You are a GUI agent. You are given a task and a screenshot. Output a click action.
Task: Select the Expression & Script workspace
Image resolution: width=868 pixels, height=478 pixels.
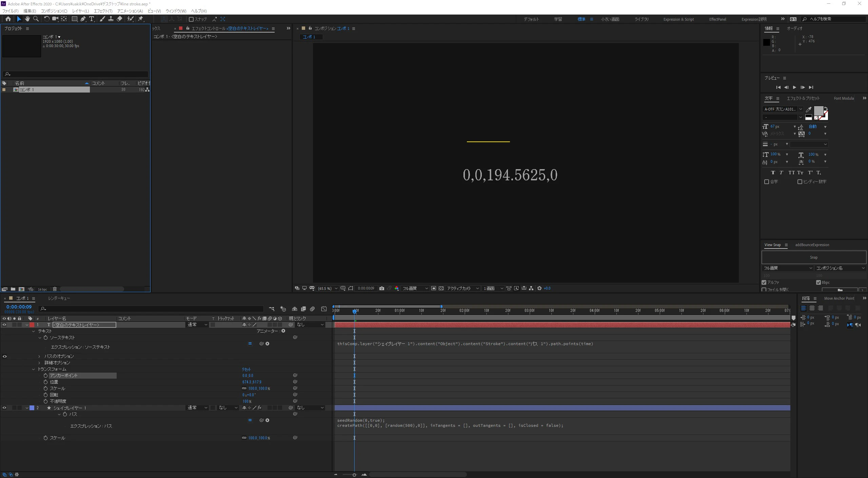678,19
